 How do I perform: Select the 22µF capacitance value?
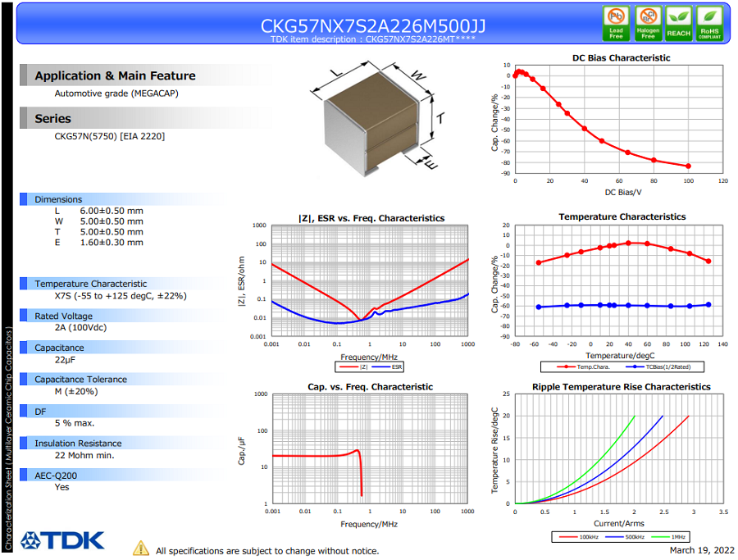click(x=65, y=359)
